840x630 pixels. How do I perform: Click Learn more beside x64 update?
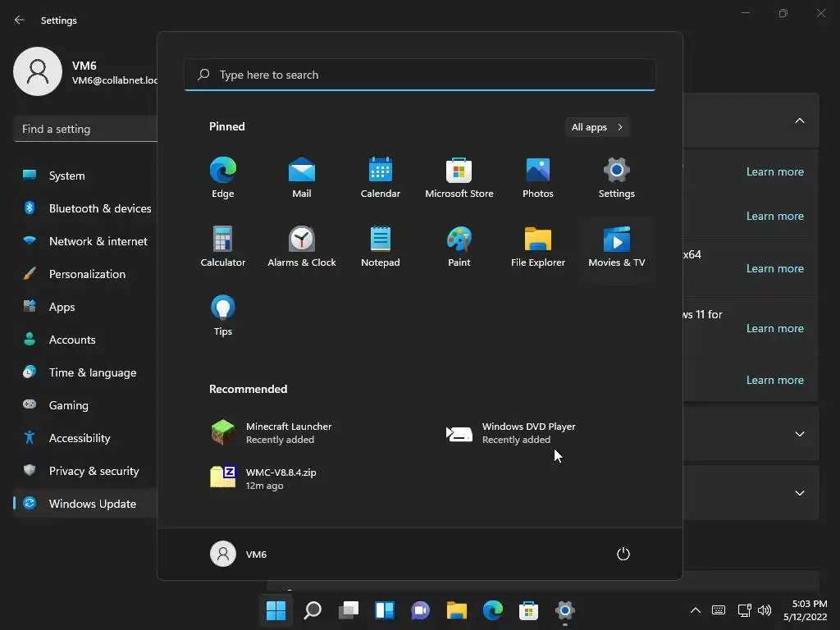[774, 268]
